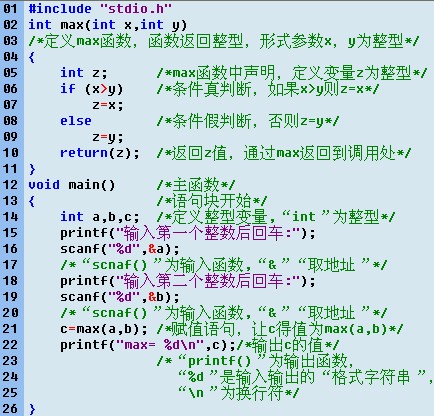The image size is (434, 416).
Task: Click the red greater-than operator in (x>y)
Action: point(104,89)
